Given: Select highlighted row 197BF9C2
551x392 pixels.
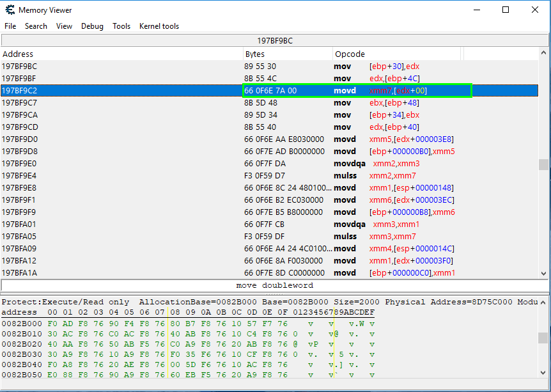Looking at the screenshot, I should (x=269, y=90).
